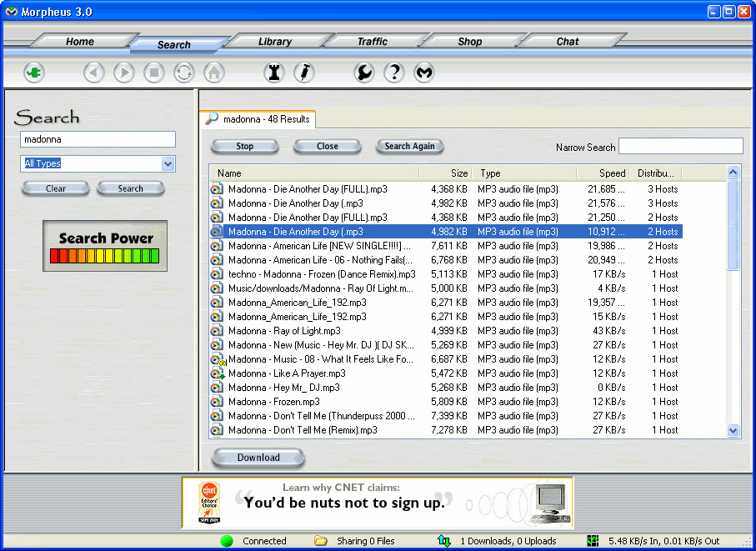This screenshot has height=551, width=756.
Task: Click the madonna search text field
Action: click(98, 139)
